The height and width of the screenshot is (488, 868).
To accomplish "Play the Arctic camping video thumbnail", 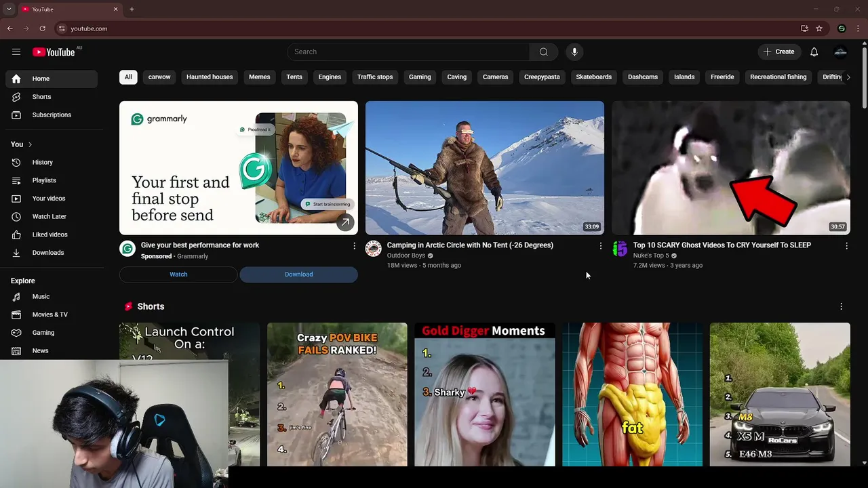I will pyautogui.click(x=485, y=168).
